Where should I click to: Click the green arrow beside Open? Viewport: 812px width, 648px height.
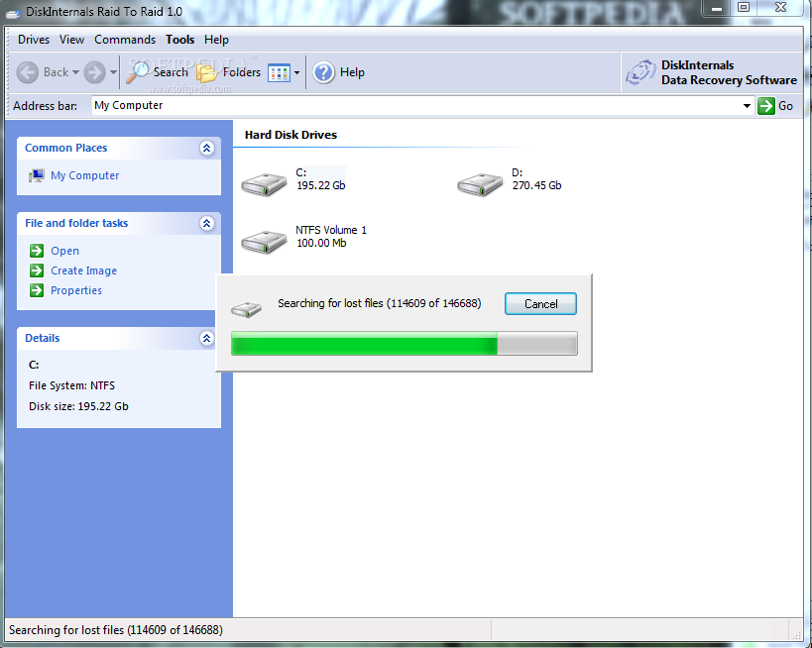point(37,251)
